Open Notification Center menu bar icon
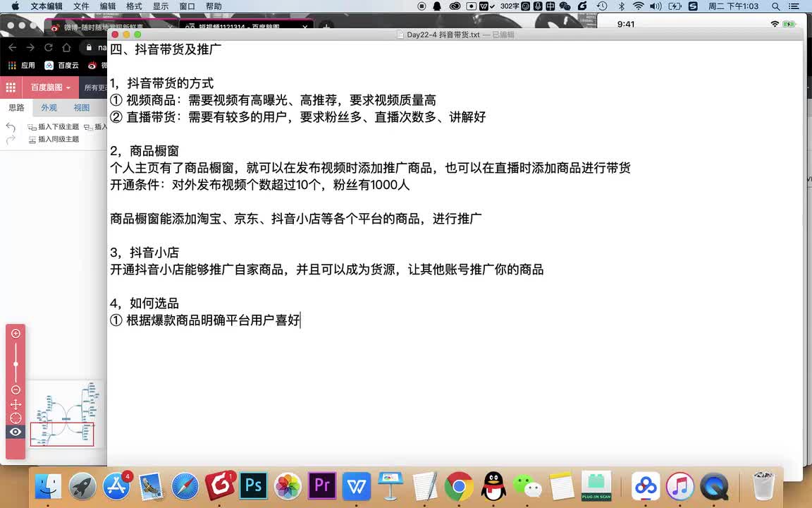The image size is (812, 508). click(794, 6)
